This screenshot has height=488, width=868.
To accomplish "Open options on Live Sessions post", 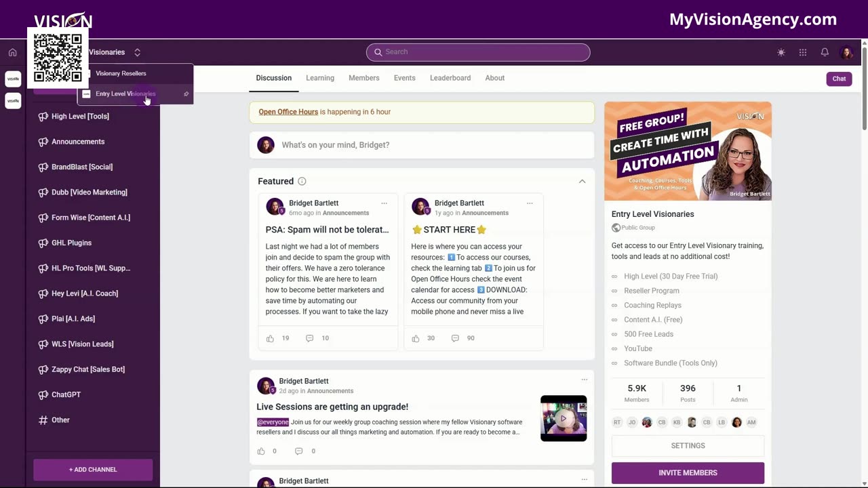I will [x=584, y=380].
